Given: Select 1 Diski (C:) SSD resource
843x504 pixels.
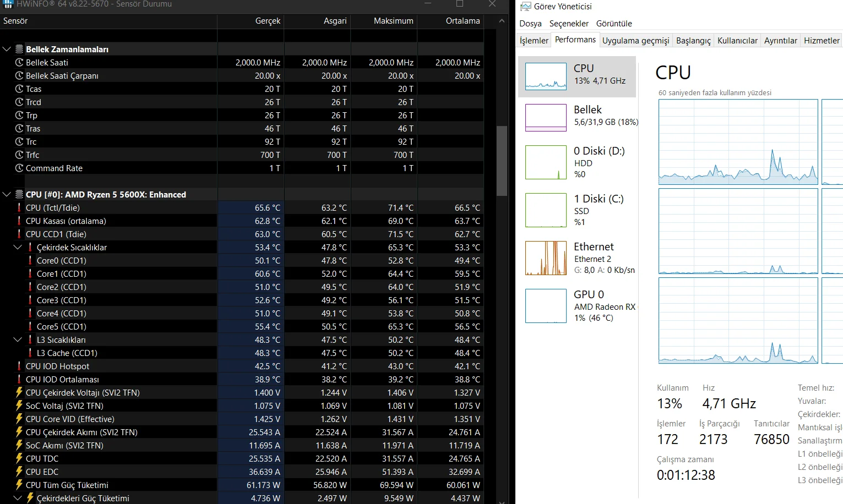Looking at the screenshot, I should (577, 210).
